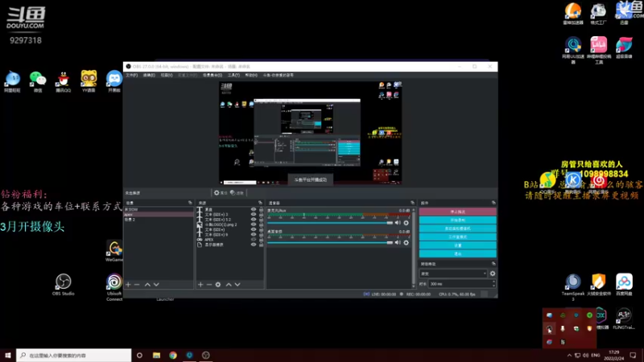
Task: Adjust the first mixer channel volume slider
Action: click(330, 223)
